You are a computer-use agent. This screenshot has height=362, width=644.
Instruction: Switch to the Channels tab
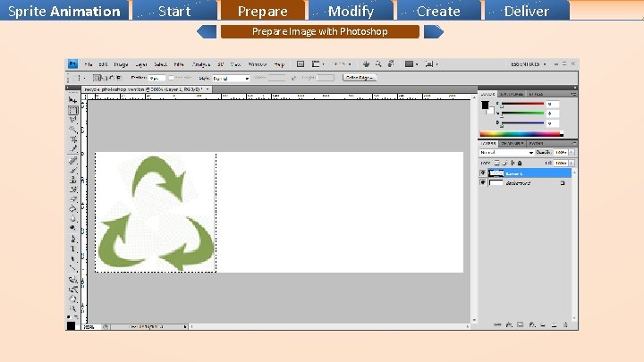pos(513,143)
